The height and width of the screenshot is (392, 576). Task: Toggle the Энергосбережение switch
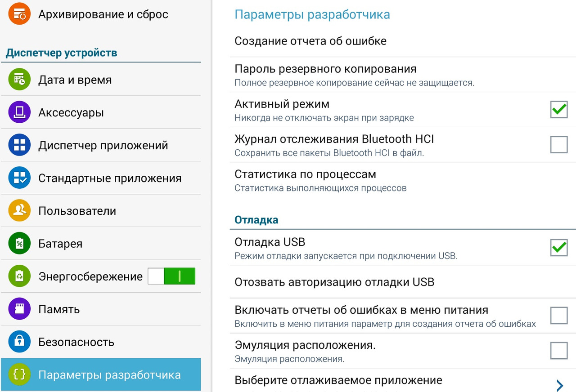click(x=171, y=276)
